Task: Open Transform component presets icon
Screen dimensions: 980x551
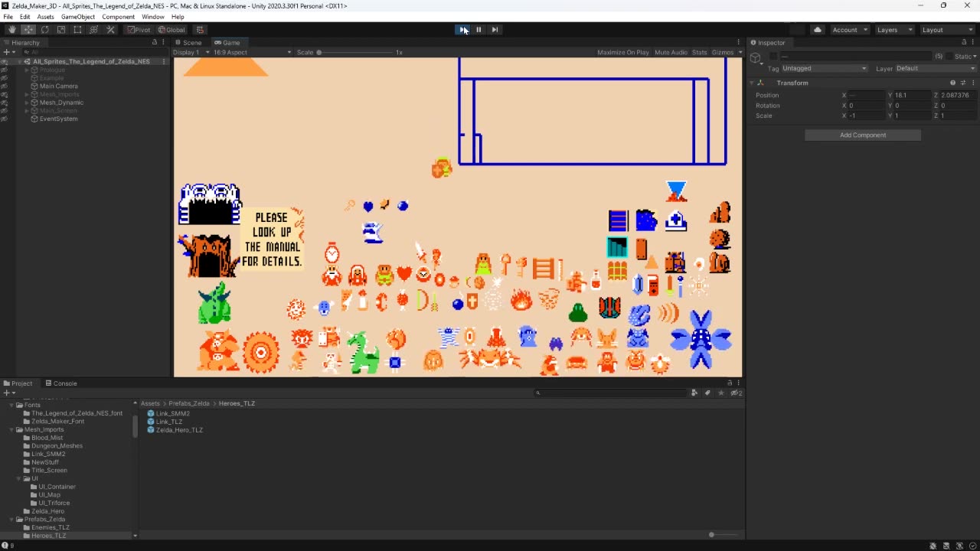Action: 963,83
